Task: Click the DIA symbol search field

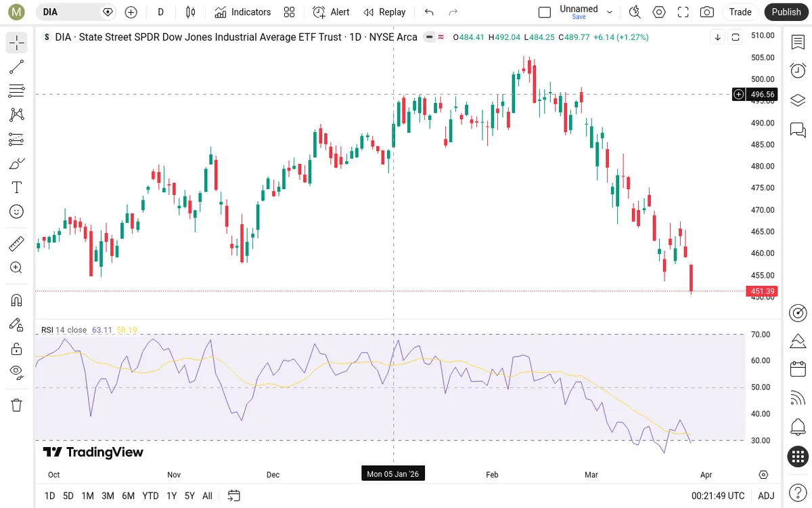Action: pyautogui.click(x=76, y=12)
